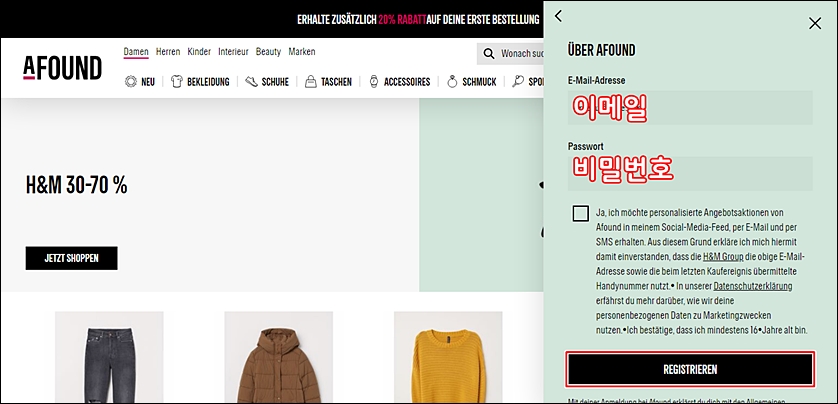Click the Accessoires watch icon

374,82
